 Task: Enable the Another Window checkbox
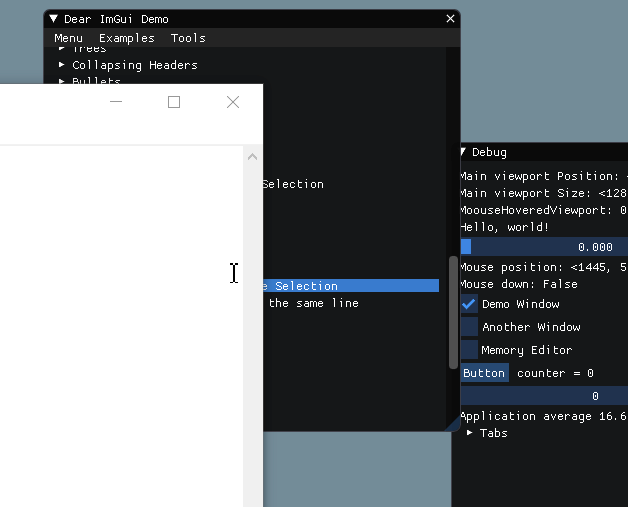coord(469,327)
